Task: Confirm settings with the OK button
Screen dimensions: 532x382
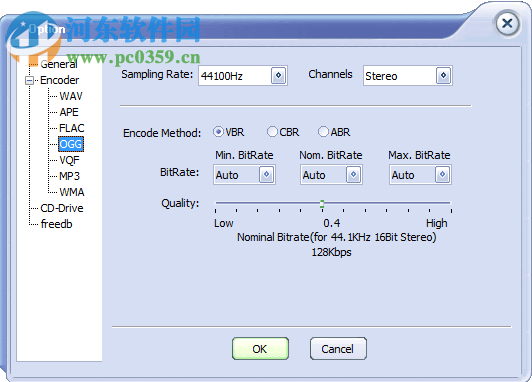Action: [260, 348]
